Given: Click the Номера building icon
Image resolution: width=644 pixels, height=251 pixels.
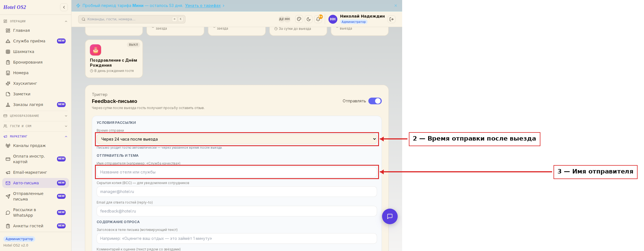Looking at the screenshot, I should tap(8, 73).
